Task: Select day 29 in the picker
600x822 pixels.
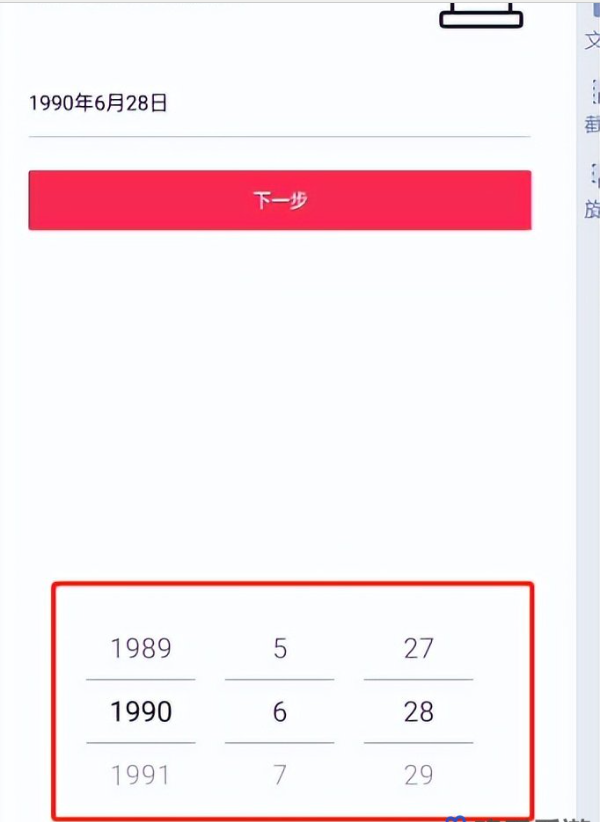Action: click(419, 775)
